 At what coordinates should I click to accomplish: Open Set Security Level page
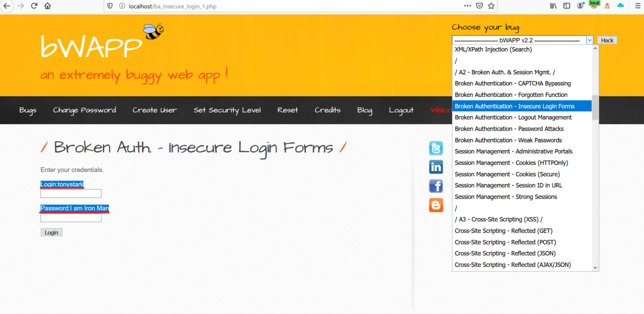(x=227, y=110)
